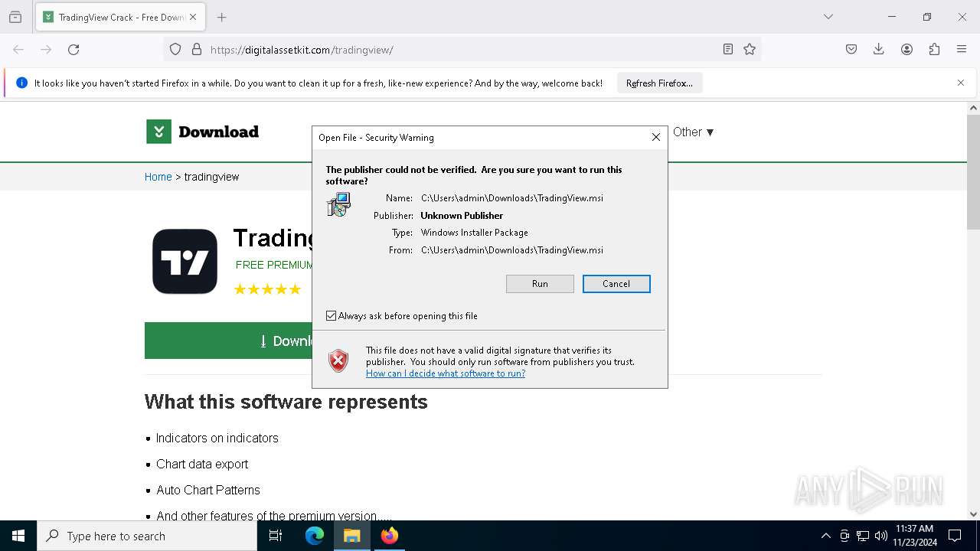Click the green Download button
Screen dimensions: 980x551
[229, 341]
